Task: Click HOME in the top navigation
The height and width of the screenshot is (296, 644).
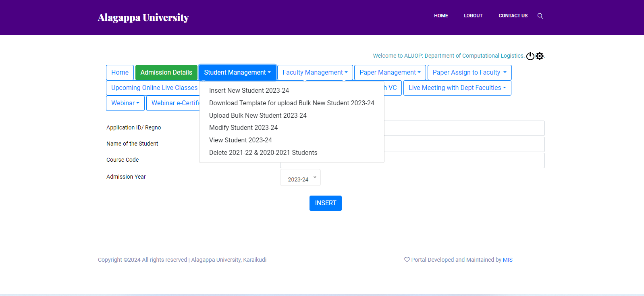Action: tap(441, 16)
